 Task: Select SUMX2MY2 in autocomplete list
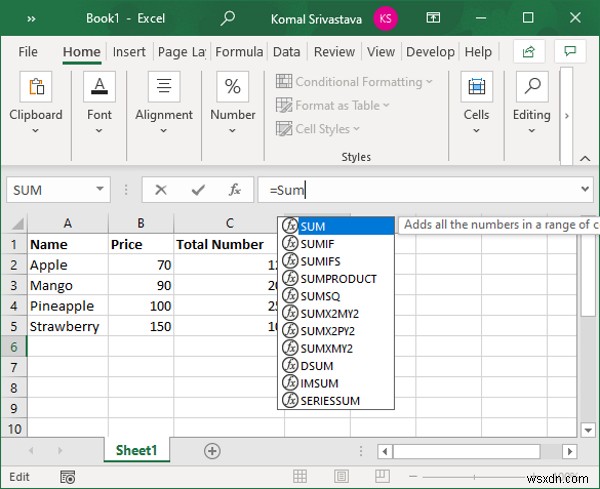(x=336, y=313)
